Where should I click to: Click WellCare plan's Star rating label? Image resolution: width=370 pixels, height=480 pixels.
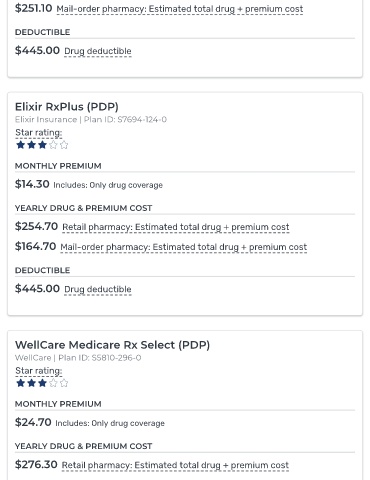[39, 371]
